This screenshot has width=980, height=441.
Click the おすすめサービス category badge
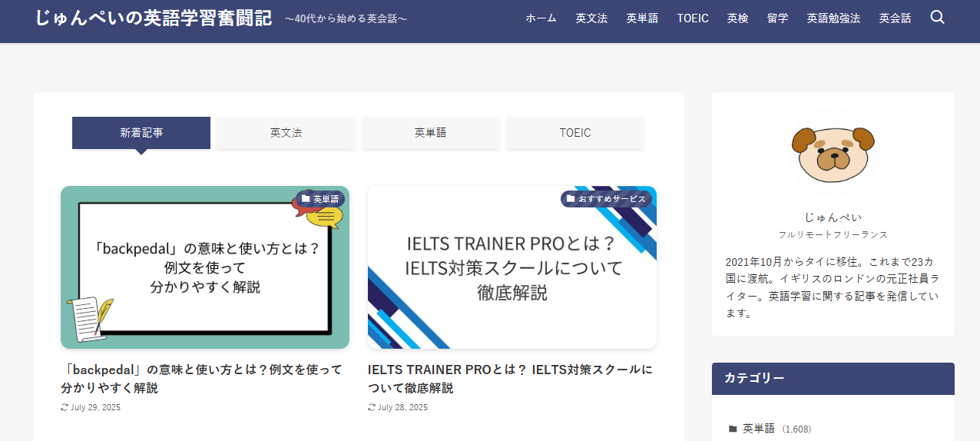pos(606,199)
